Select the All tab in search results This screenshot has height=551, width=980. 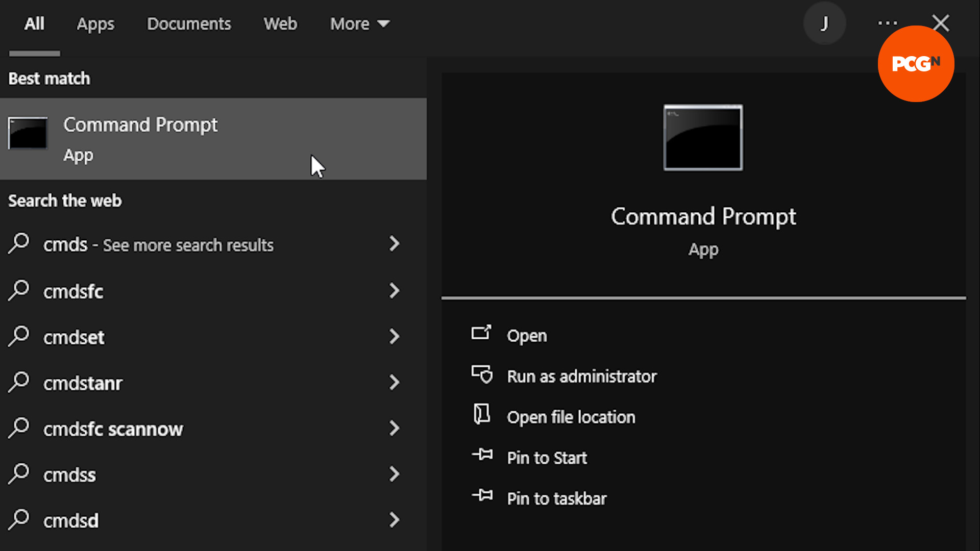coord(34,23)
